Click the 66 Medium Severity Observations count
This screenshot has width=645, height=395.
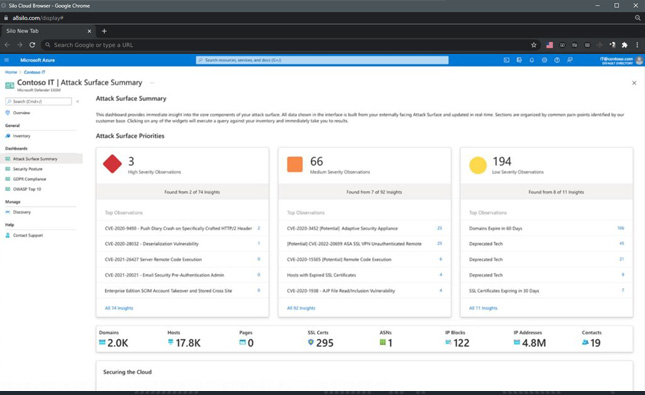click(x=316, y=161)
